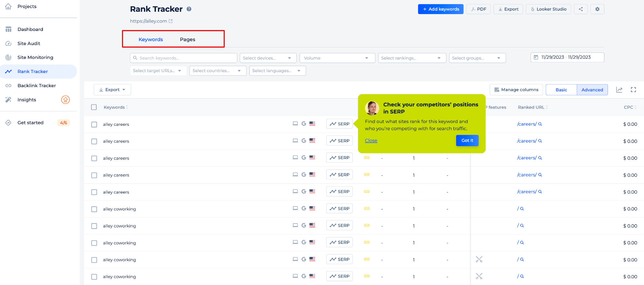
Task: Open the external link icon next to alley.com
Action: coord(171,21)
